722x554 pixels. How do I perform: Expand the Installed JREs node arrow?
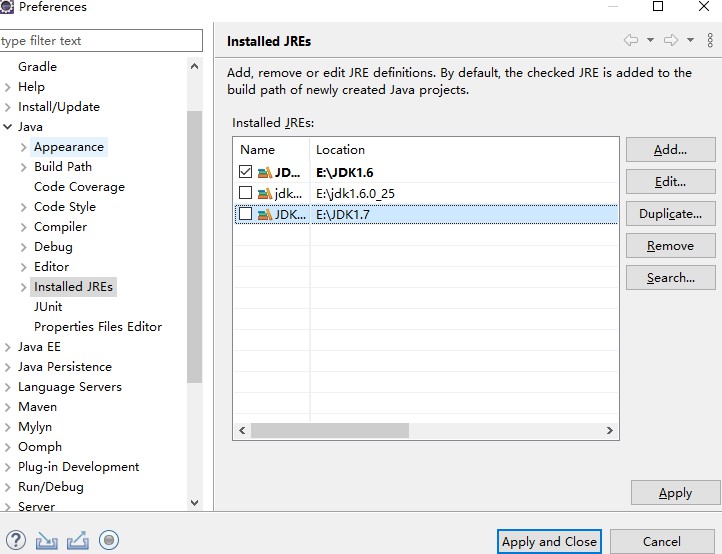point(23,287)
